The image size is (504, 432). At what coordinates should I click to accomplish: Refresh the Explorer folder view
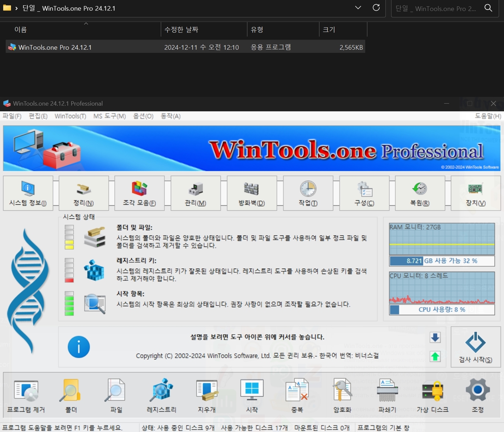point(376,7)
